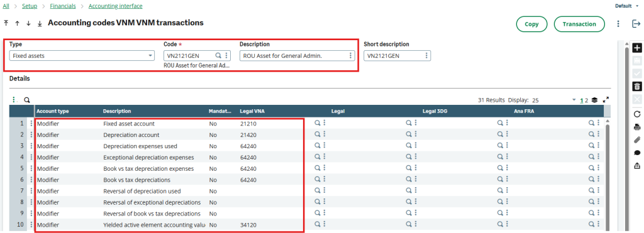Select the 'Depreciation expenses used' cell
Viewport: 644px width, 233px height.
click(x=140, y=146)
